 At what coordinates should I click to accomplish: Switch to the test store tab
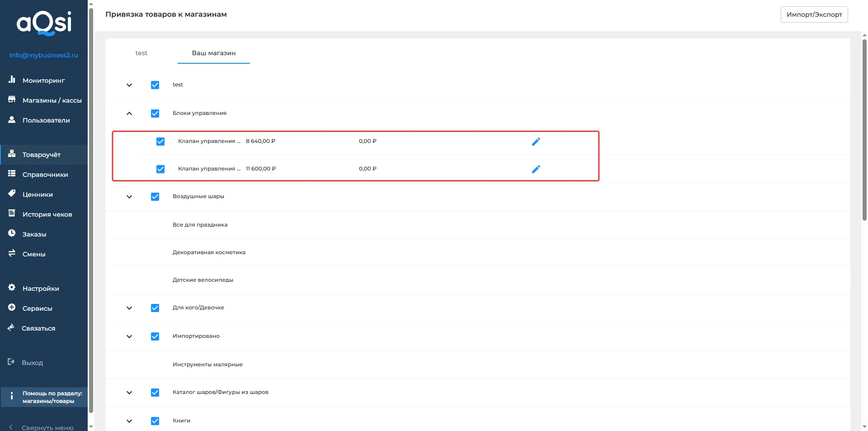(x=142, y=53)
